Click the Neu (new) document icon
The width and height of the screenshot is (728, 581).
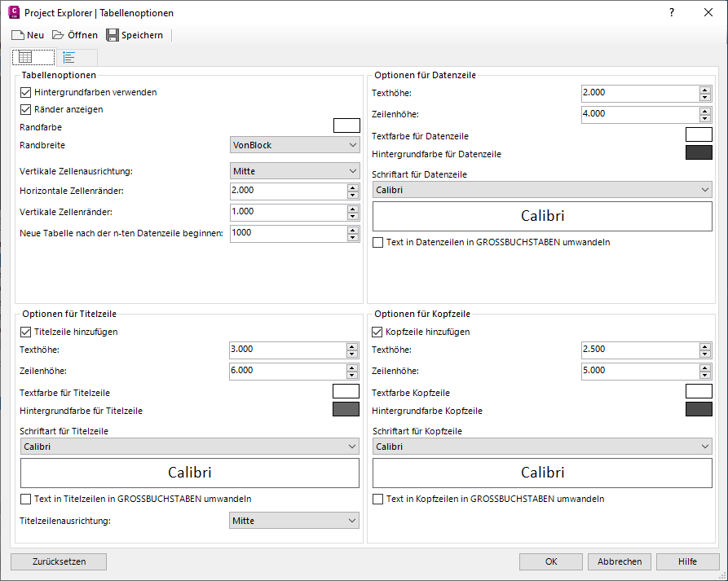pyautogui.click(x=17, y=35)
